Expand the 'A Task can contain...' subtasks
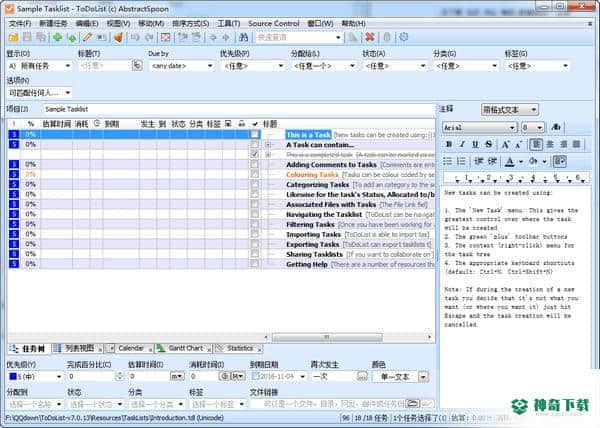 click(268, 145)
